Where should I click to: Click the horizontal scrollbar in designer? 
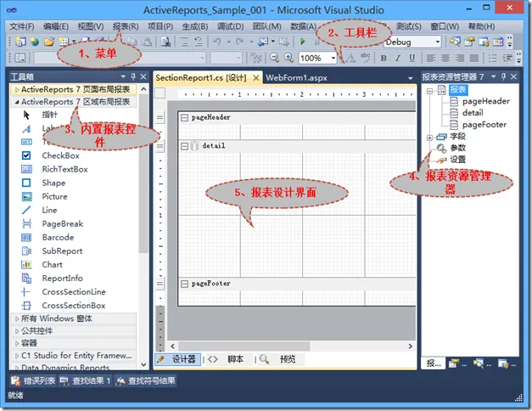pos(244,346)
